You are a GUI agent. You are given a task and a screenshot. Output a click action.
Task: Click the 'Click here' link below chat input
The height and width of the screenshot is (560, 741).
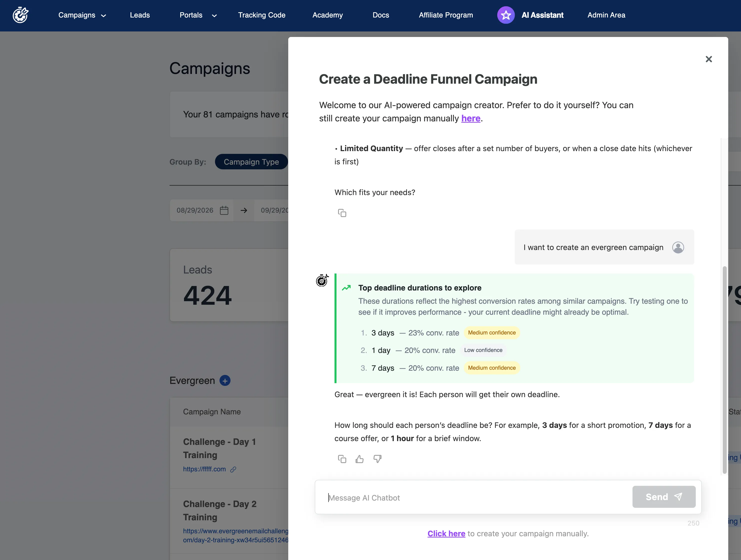[446, 534]
